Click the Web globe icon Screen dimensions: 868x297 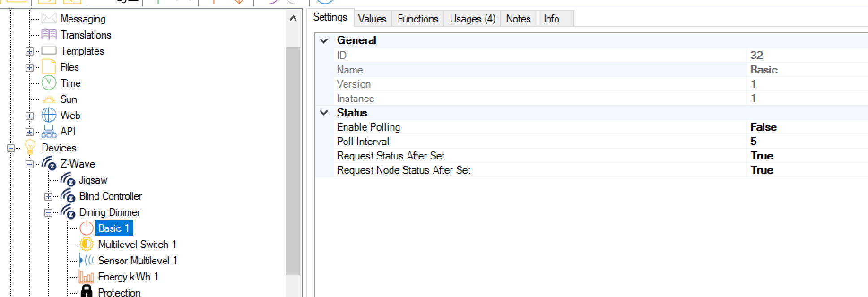tap(49, 115)
